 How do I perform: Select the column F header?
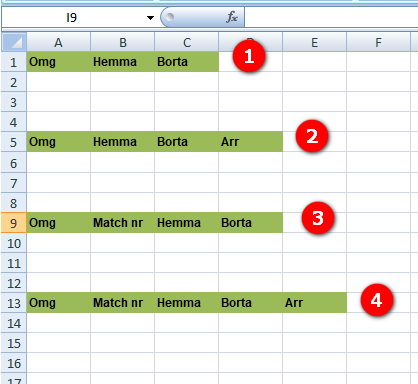pos(378,42)
